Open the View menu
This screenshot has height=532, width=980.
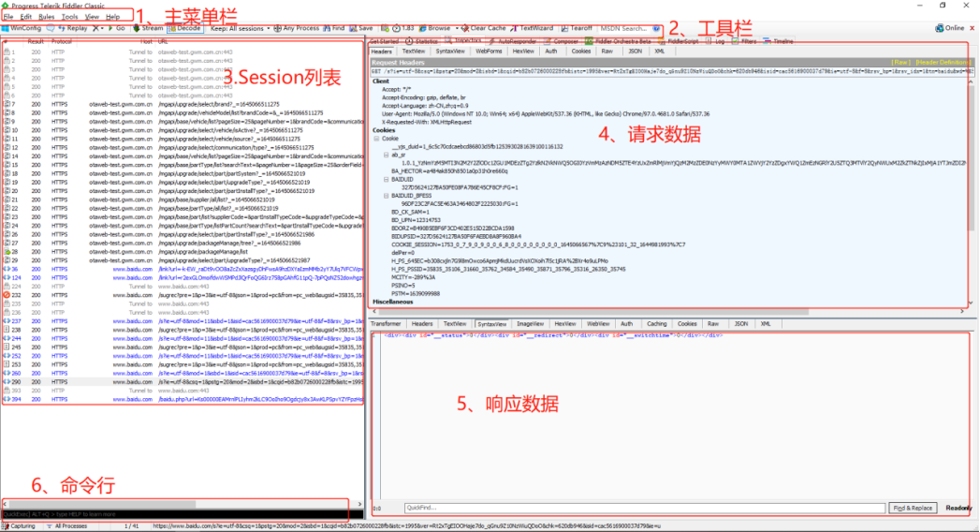[92, 17]
